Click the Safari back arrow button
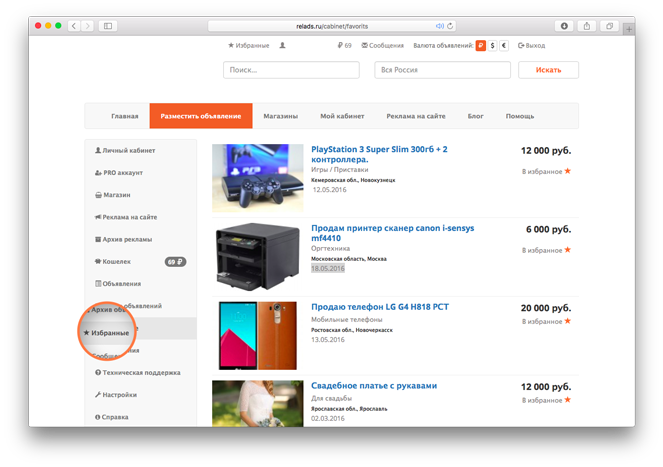Viewport: 663px width, 467px height. coord(74,26)
